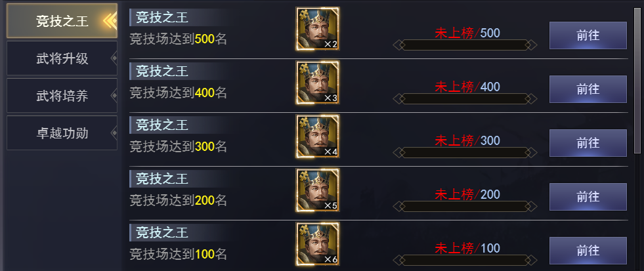The image size is (644, 271).
Task: Open the general reward icon marked ×5
Action: (318, 190)
